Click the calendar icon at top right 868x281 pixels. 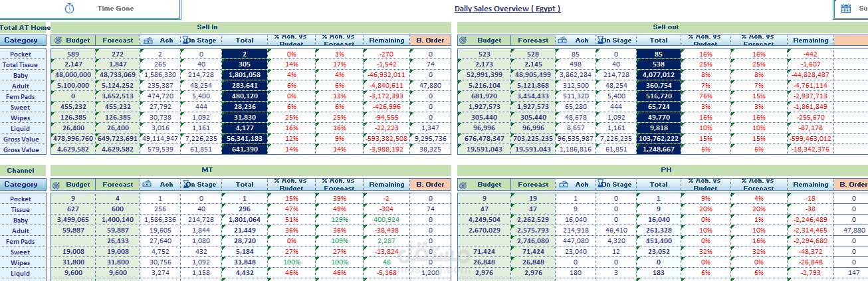846,8
